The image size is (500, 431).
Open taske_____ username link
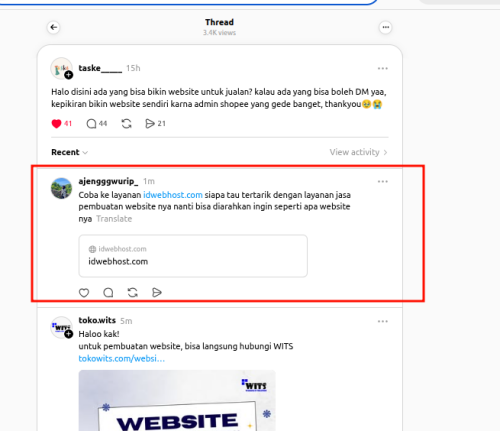(x=100, y=68)
